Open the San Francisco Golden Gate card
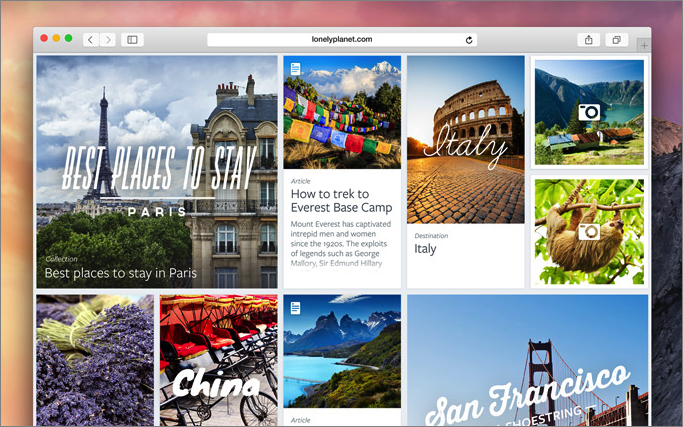The image size is (683, 427). [527, 360]
